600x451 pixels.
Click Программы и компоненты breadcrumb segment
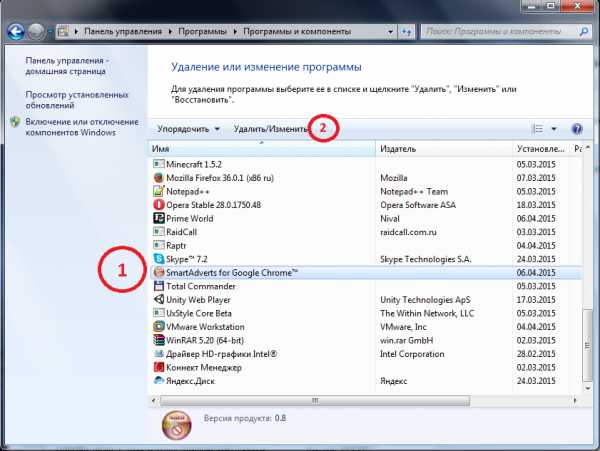[297, 31]
